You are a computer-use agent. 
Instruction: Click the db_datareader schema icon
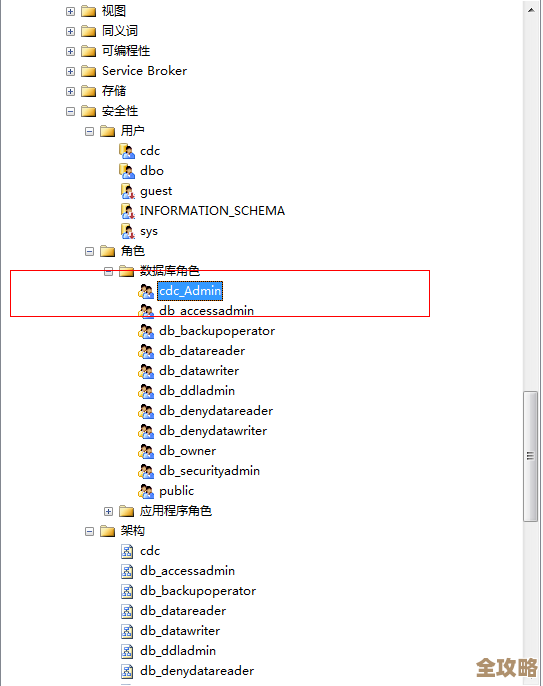tap(127, 611)
